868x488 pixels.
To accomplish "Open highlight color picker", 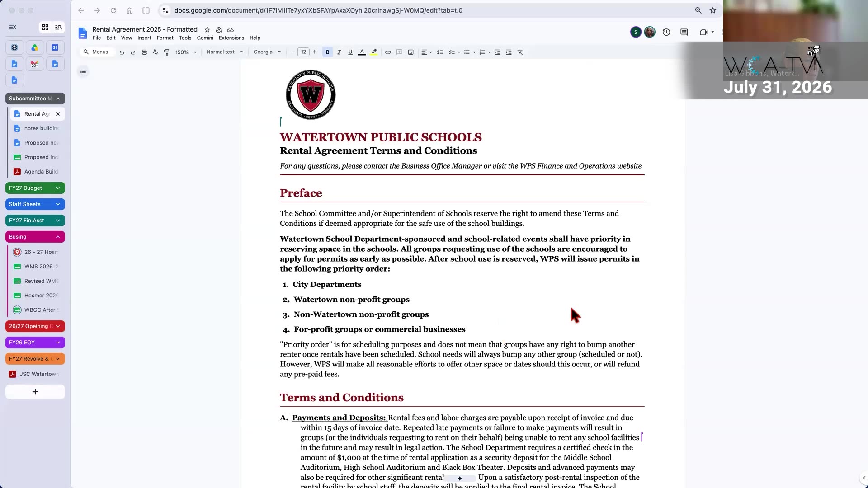I will [374, 52].
